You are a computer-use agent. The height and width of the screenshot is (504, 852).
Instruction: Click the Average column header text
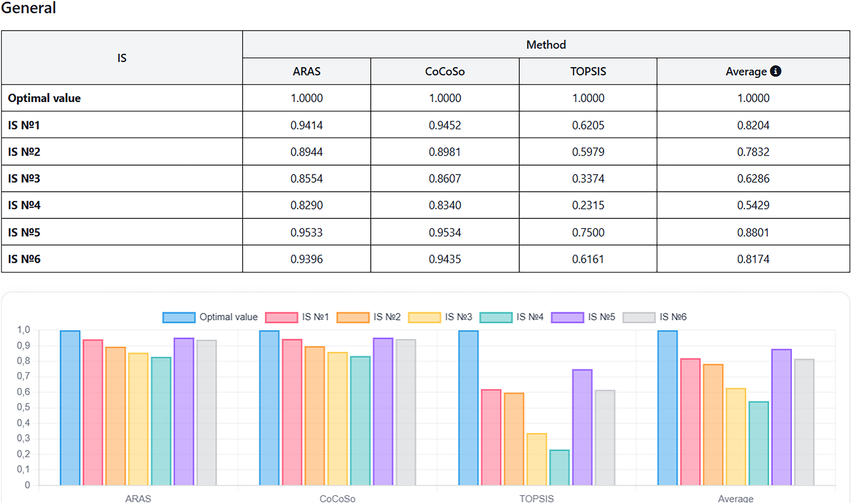tap(746, 71)
